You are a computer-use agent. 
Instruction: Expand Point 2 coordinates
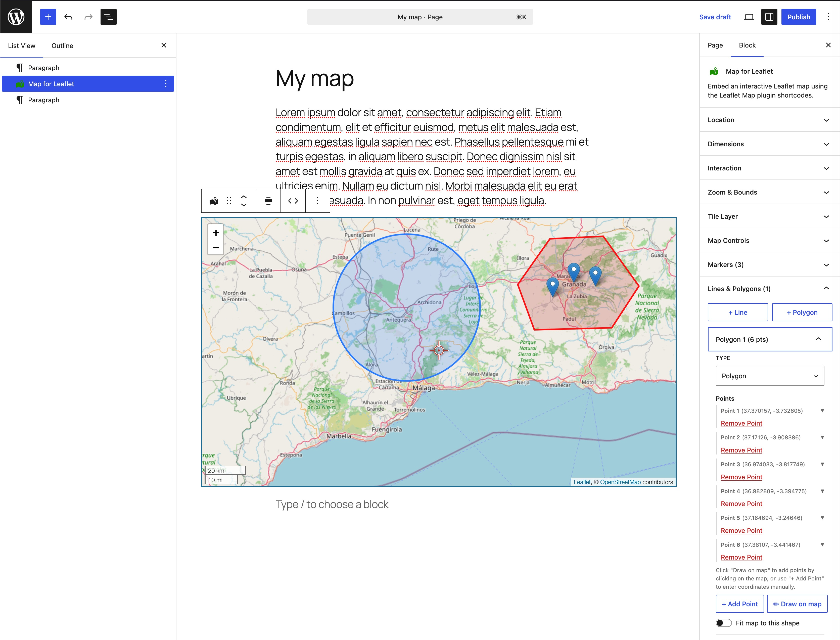click(822, 437)
